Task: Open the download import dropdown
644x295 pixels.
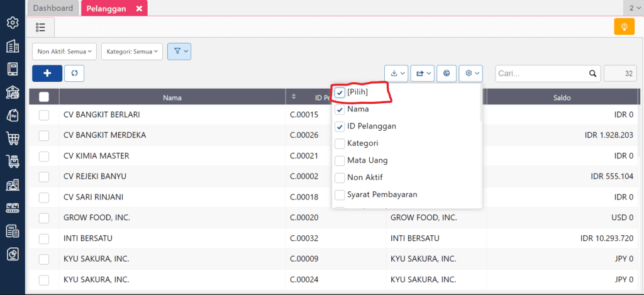Action: click(x=397, y=73)
